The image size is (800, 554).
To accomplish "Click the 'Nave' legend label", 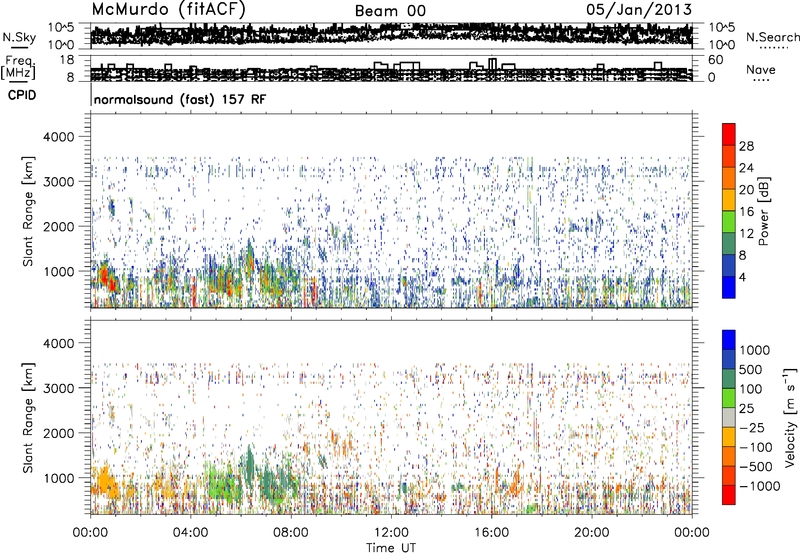I will click(760, 69).
